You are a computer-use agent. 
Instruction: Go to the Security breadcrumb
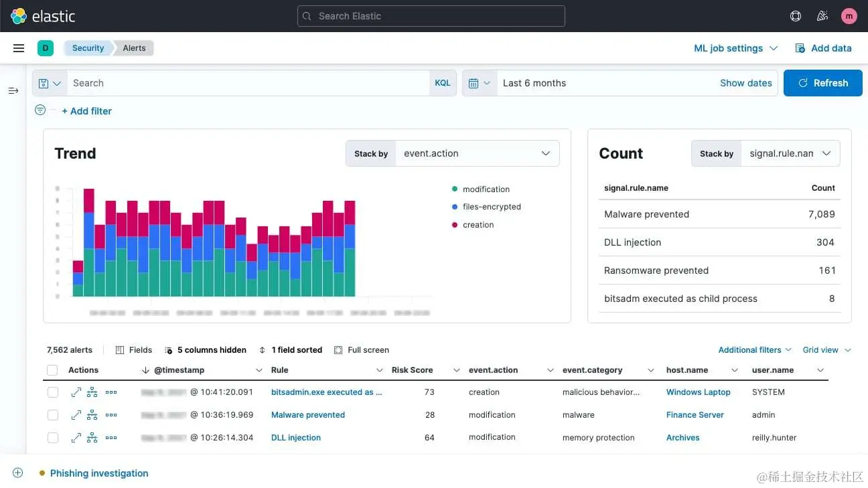click(x=88, y=48)
